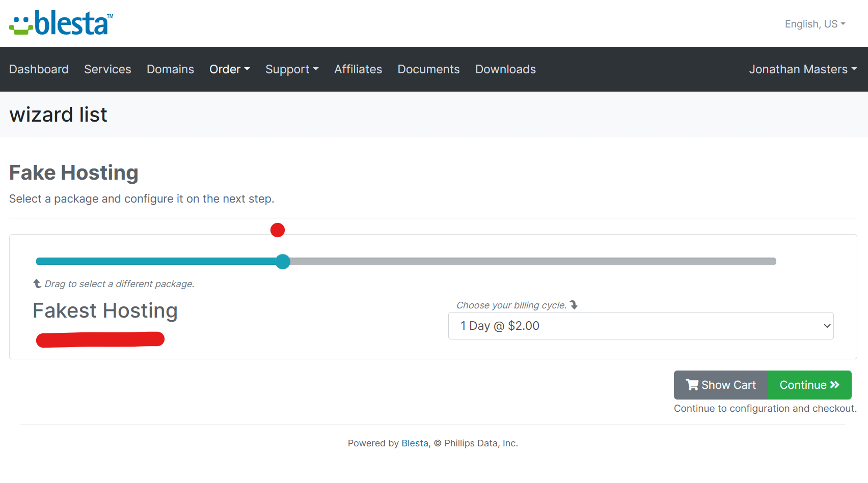Click the gray unfilled part of the package slider

click(x=530, y=262)
